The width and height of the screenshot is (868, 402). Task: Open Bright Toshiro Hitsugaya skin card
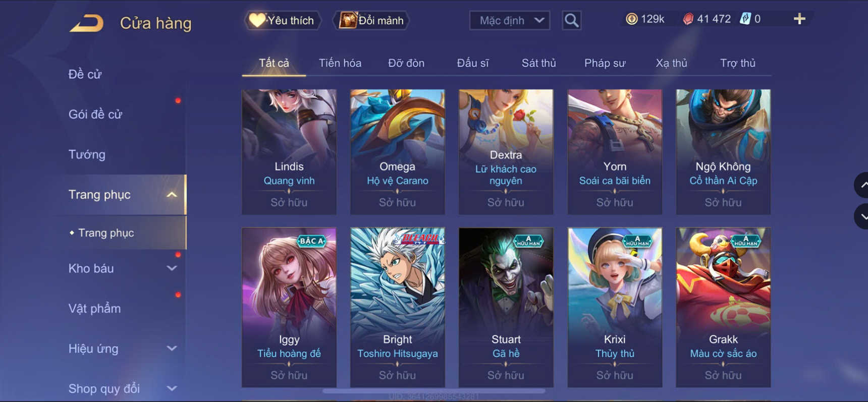[x=397, y=307]
